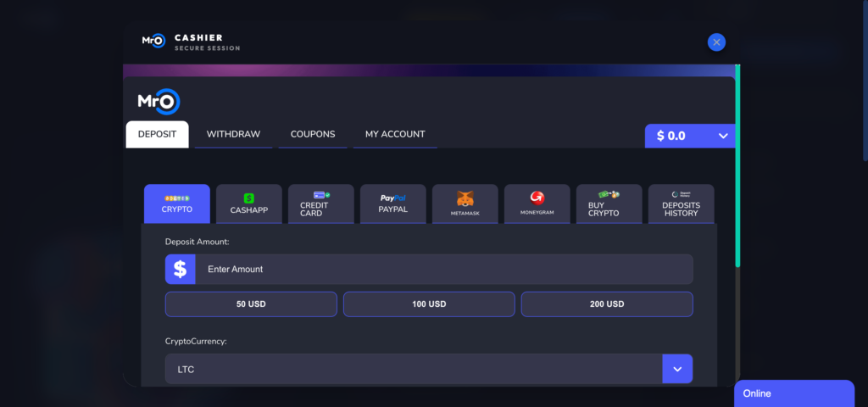Screen dimensions: 868x407
Task: Select the MetaMask fox icon option
Action: [465, 203]
